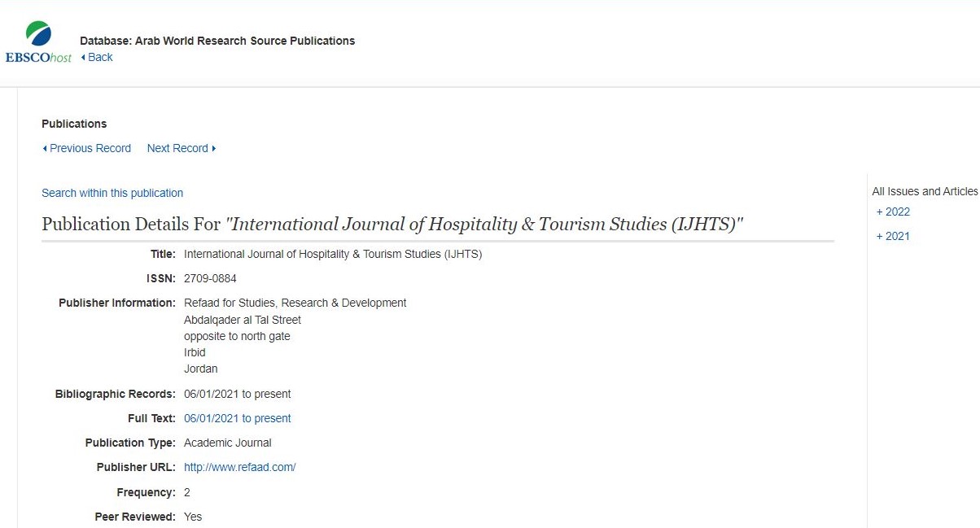Click the Publication Details For heading title
The width and height of the screenshot is (980, 528).
393,225
